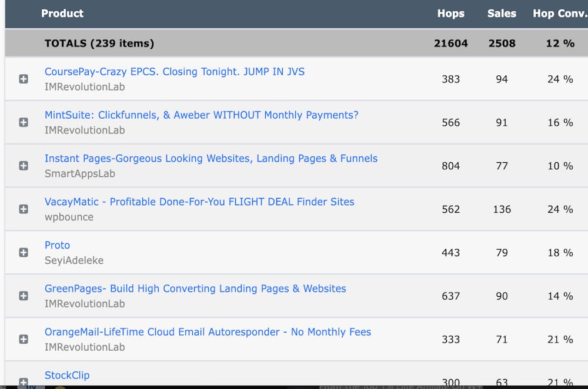Click the StockClip product link
This screenshot has height=389, width=588.
coord(67,375)
